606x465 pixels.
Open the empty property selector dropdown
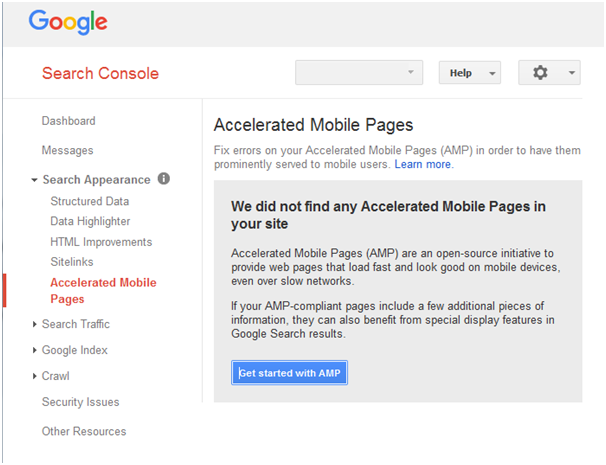click(x=359, y=72)
